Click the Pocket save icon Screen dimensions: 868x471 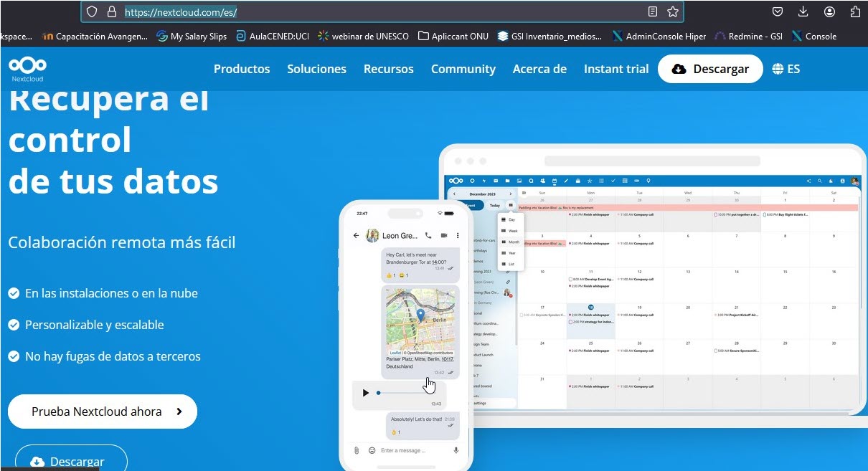coord(777,11)
